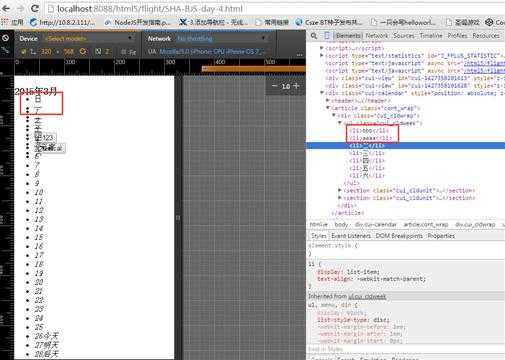Zoom in with the plus button
505x360 pixels.
(296, 86)
